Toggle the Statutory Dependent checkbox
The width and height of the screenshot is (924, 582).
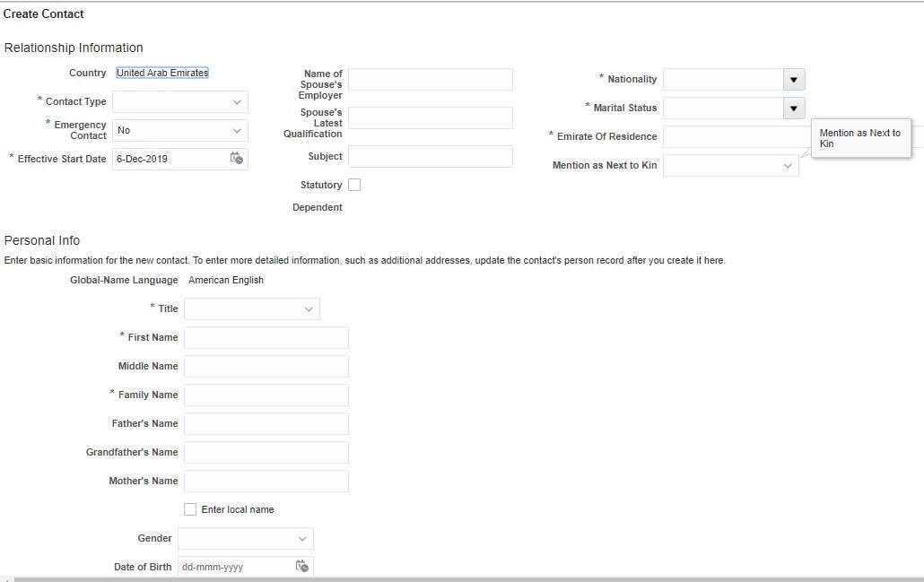coord(354,184)
